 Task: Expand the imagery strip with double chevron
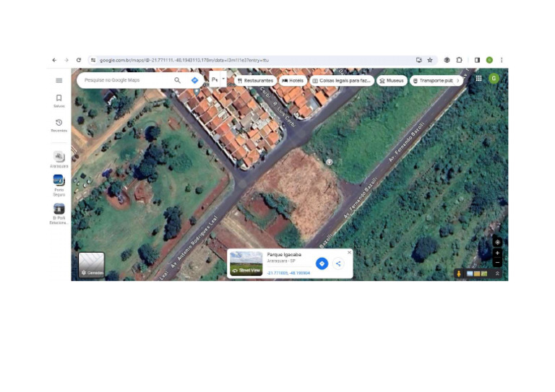pyautogui.click(x=497, y=274)
